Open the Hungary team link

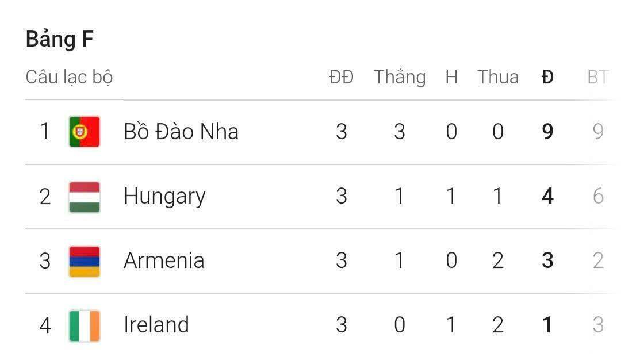tap(164, 197)
